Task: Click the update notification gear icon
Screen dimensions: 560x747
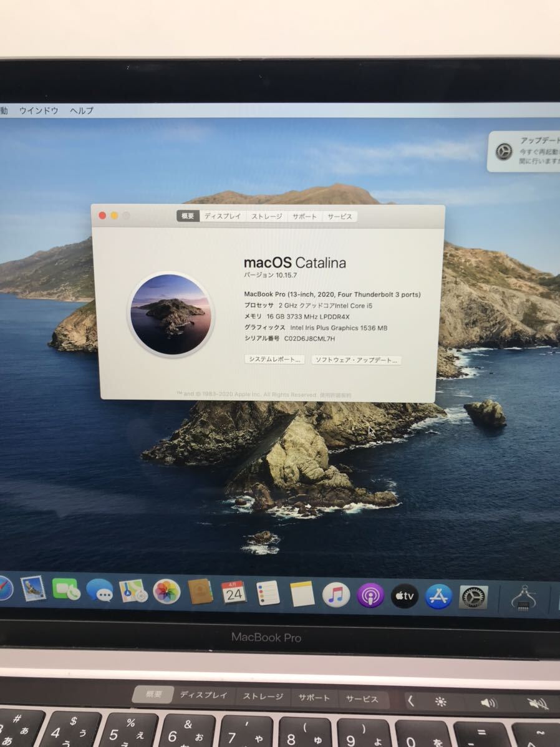Action: pyautogui.click(x=504, y=152)
